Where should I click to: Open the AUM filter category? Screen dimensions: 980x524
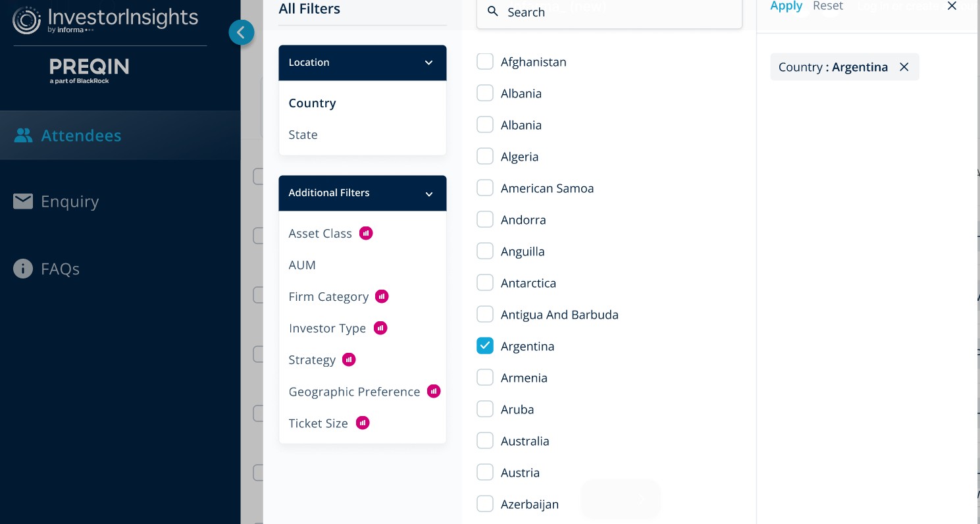coord(302,265)
